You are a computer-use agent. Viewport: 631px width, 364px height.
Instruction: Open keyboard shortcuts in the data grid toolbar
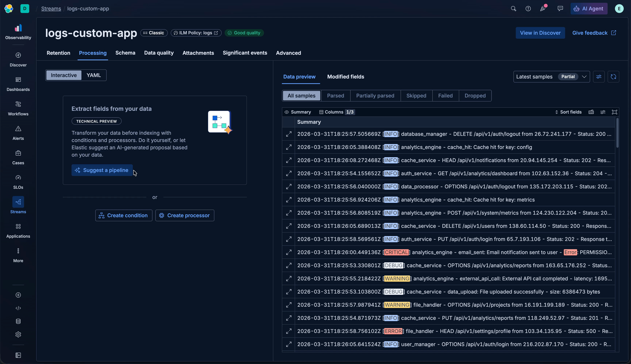[x=591, y=112]
